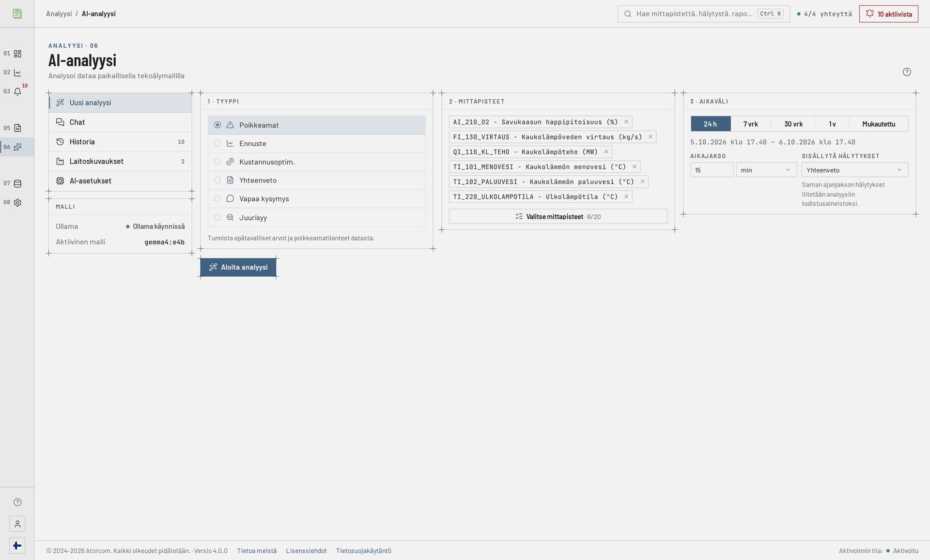Select the Yhteenveto analysis type radio

[217, 180]
